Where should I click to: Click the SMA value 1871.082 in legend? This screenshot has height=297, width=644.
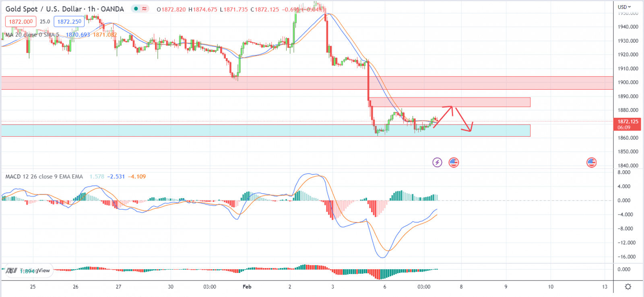(105, 35)
